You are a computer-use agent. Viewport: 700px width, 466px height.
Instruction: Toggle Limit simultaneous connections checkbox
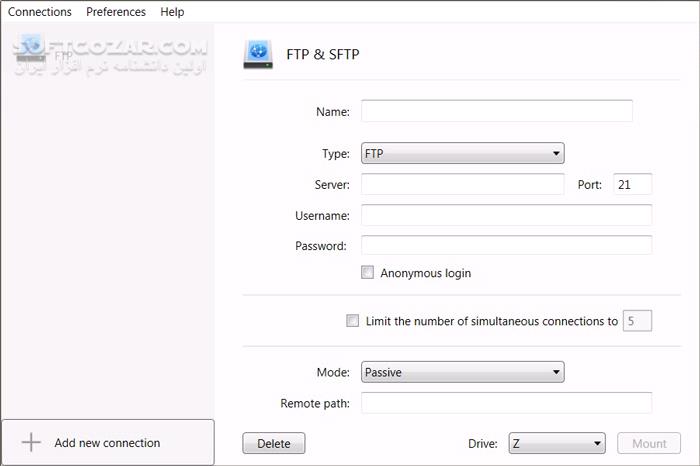(352, 320)
